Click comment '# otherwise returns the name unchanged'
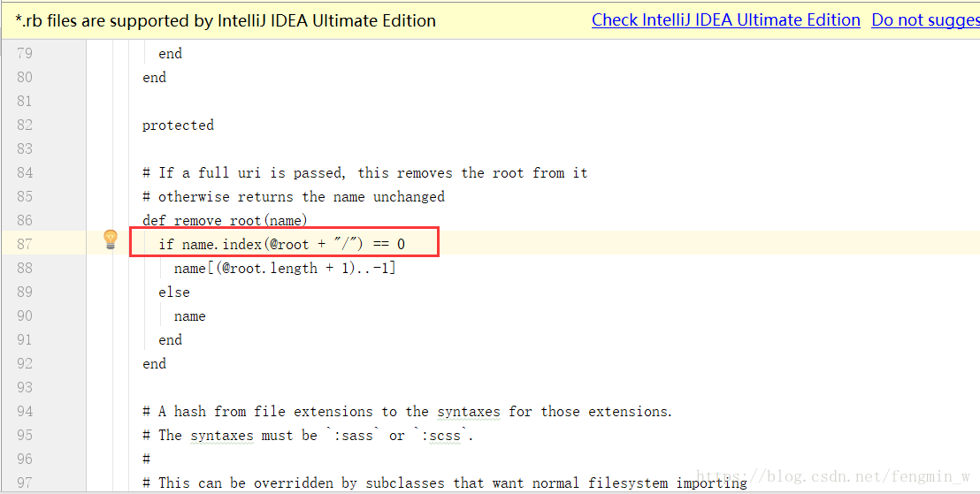 (x=294, y=197)
